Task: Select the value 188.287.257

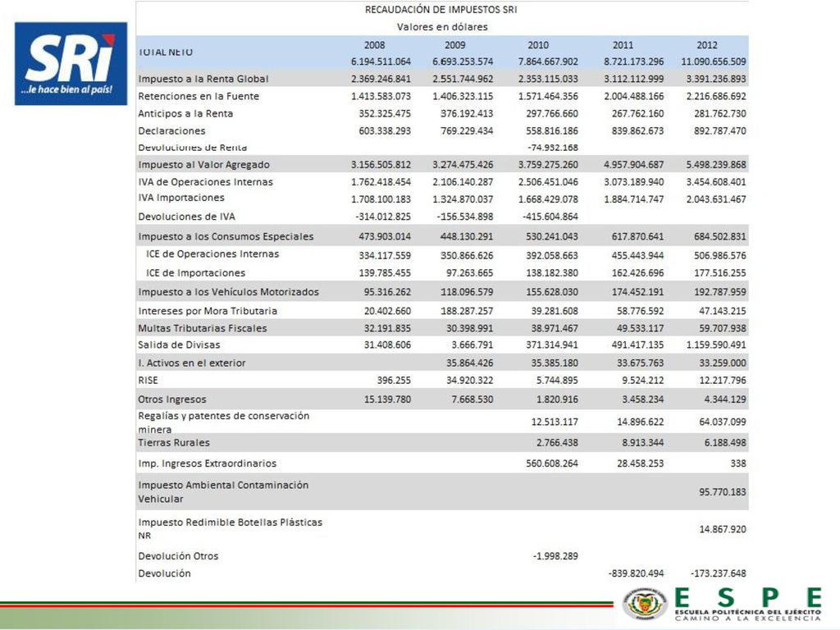Action: (x=467, y=311)
